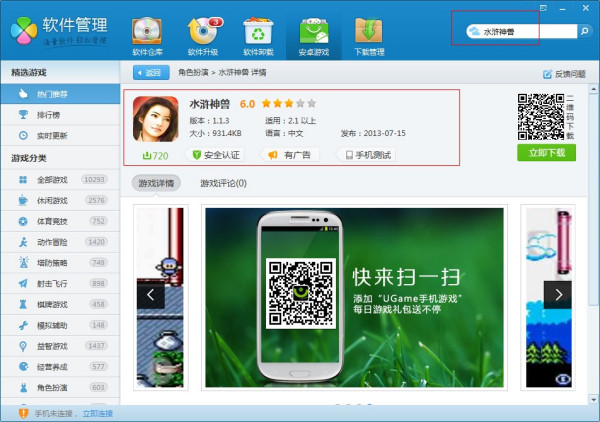Screen dimensions: 600x422
Task: Select 休闲游戏 category
Action: (60, 200)
